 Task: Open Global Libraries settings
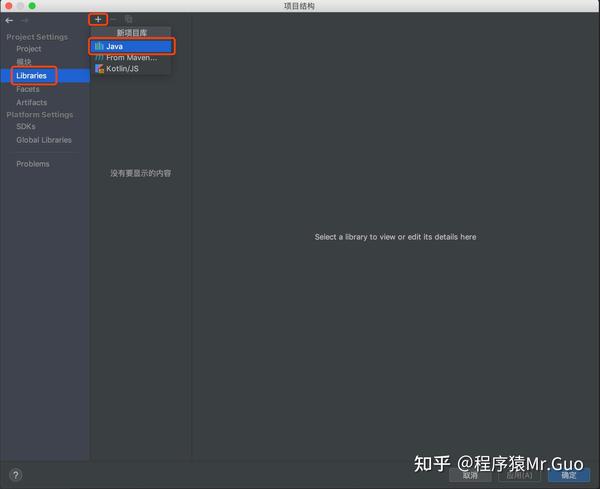44,140
